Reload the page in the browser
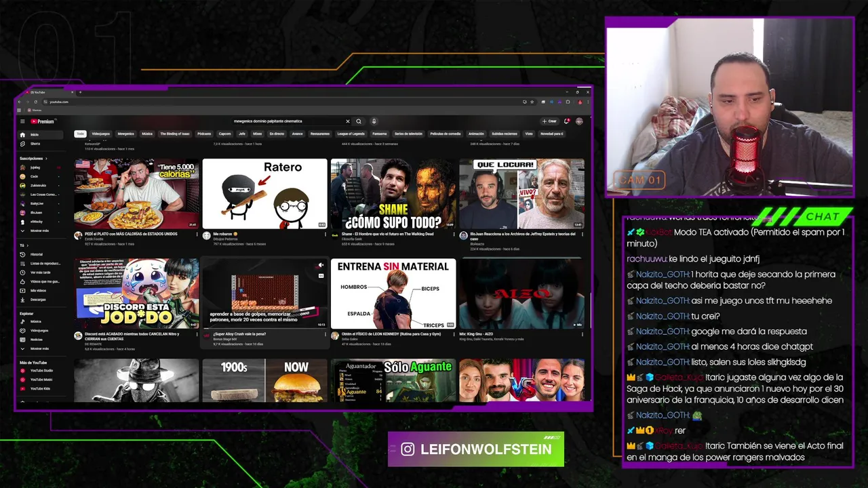This screenshot has width=868, height=488. coord(35,102)
